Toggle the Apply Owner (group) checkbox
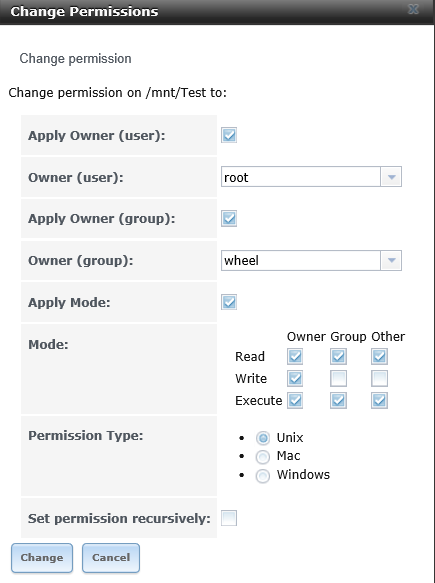The image size is (435, 583). pos(229,218)
